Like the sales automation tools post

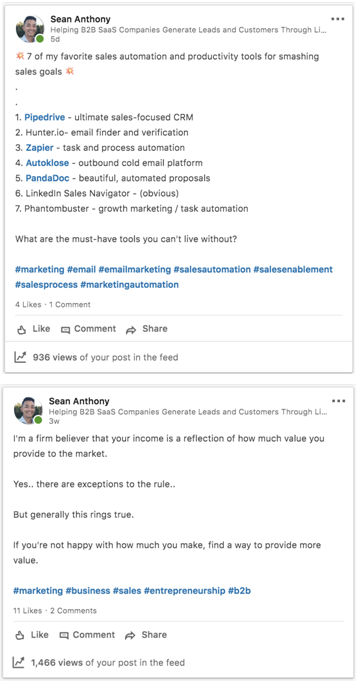pyautogui.click(x=34, y=329)
